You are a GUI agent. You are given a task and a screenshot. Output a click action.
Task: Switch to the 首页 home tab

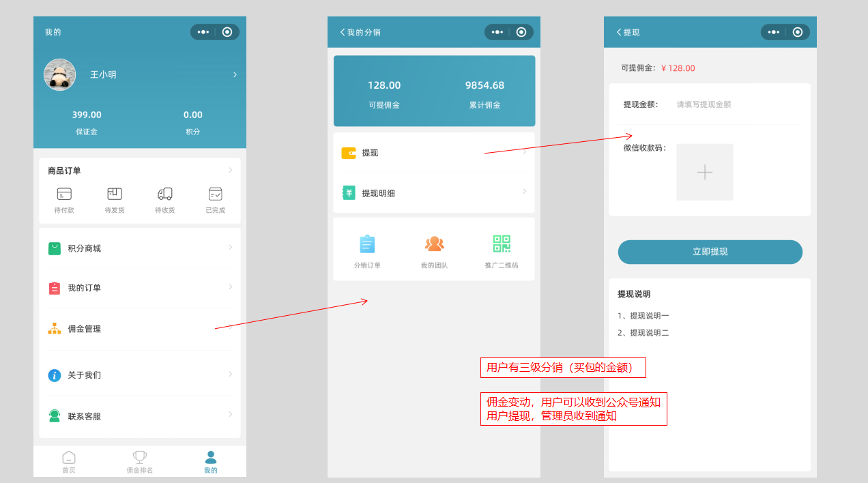tap(69, 462)
